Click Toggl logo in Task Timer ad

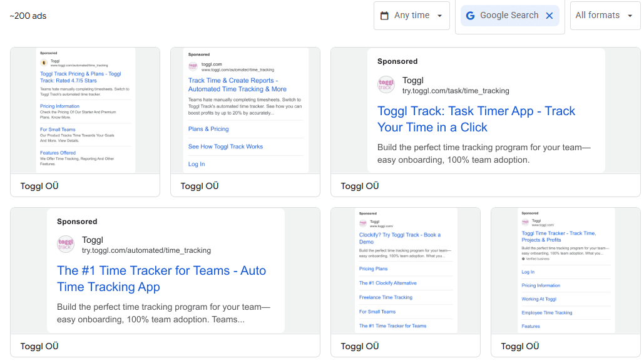tap(386, 85)
